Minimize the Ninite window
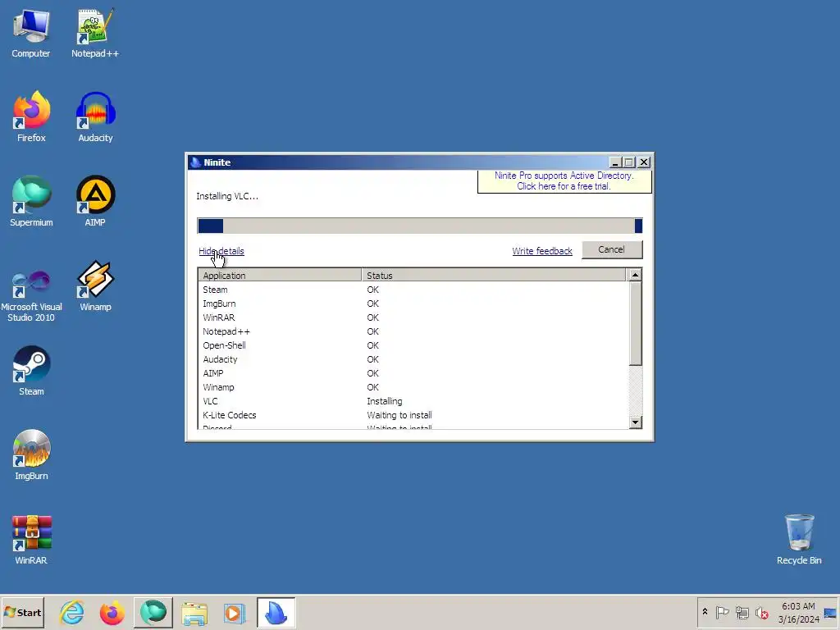This screenshot has width=840, height=630. click(615, 162)
